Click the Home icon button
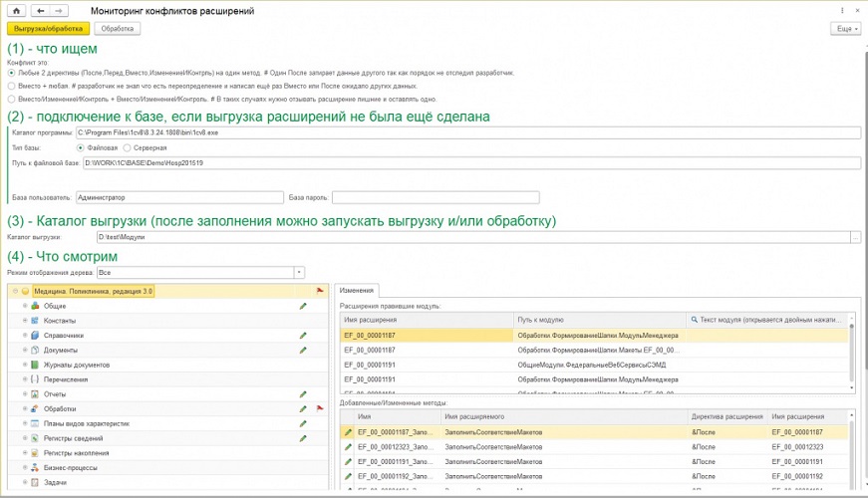Image resolution: width=868 pixels, height=498 pixels. pyautogui.click(x=15, y=10)
